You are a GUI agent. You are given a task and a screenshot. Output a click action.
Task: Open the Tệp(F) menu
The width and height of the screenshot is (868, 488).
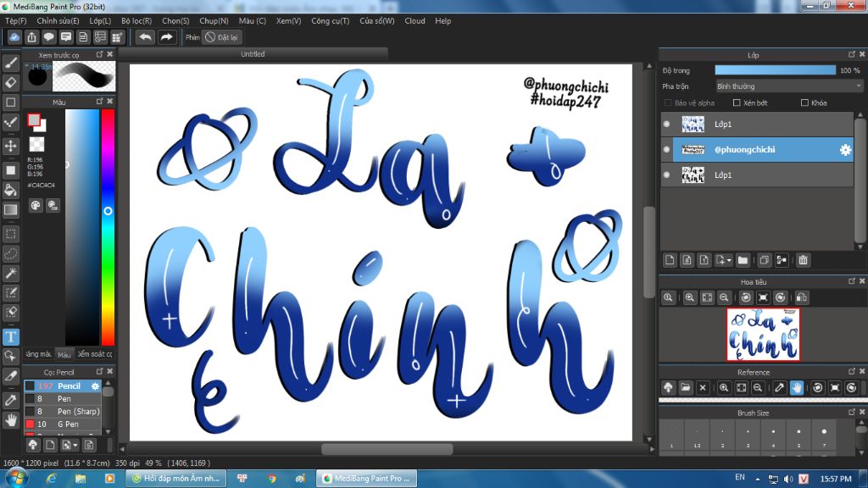tap(16, 21)
